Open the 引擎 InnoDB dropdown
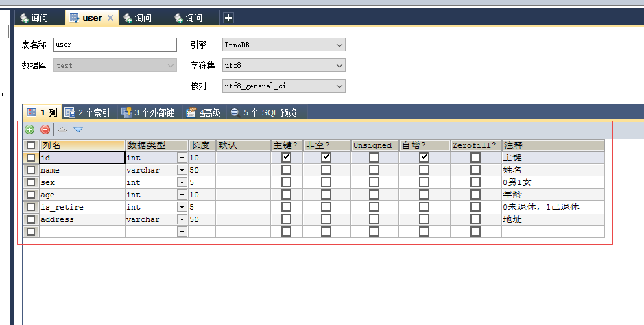Viewport: 644px width, 325px height. point(284,45)
